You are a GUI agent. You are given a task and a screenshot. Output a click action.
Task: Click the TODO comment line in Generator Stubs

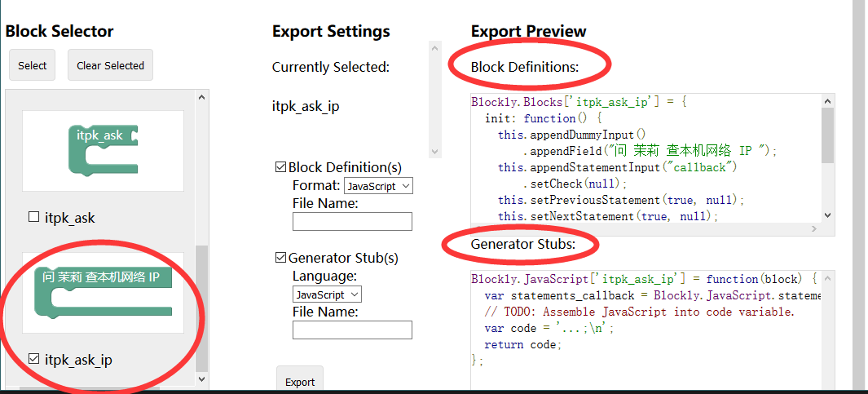click(639, 312)
